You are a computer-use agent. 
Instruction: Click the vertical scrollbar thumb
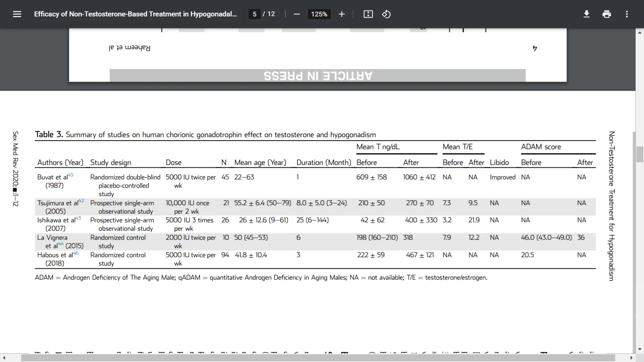tap(640, 155)
